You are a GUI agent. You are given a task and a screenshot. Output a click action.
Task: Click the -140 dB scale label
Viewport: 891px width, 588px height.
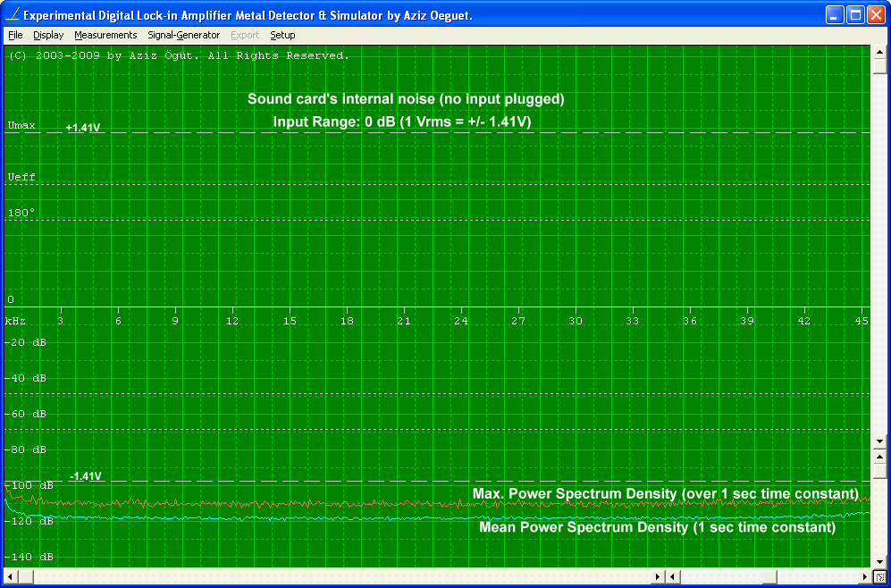pos(29,558)
